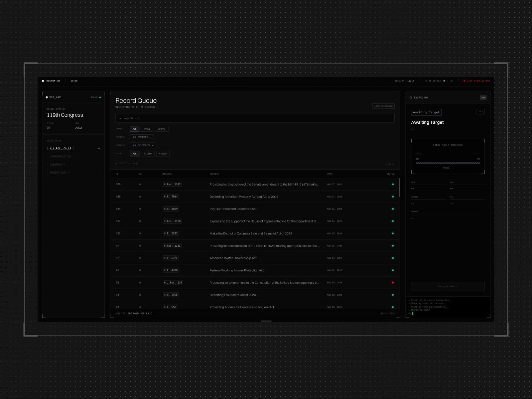
Task: Click the CLEAR ALL filters link
Action: pos(390,164)
